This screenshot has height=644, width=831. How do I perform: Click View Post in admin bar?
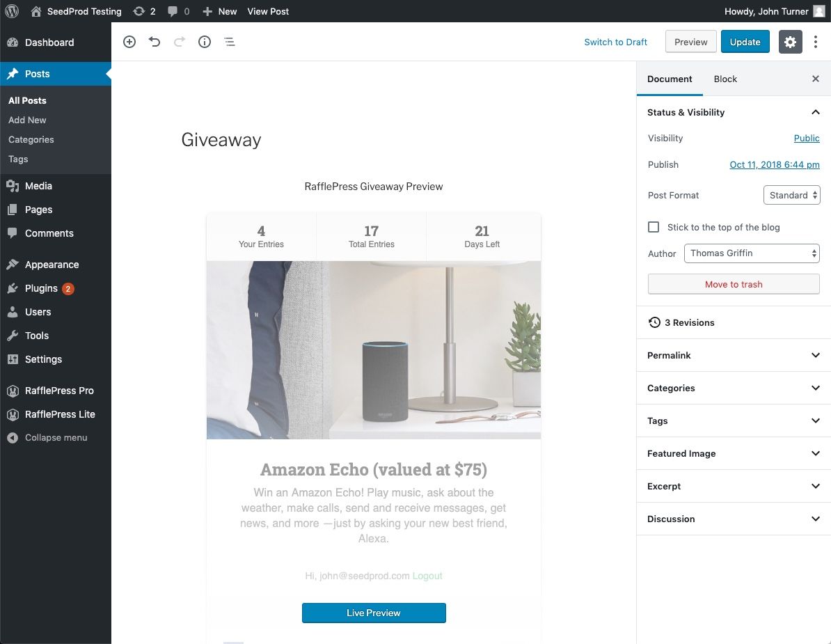pos(268,11)
